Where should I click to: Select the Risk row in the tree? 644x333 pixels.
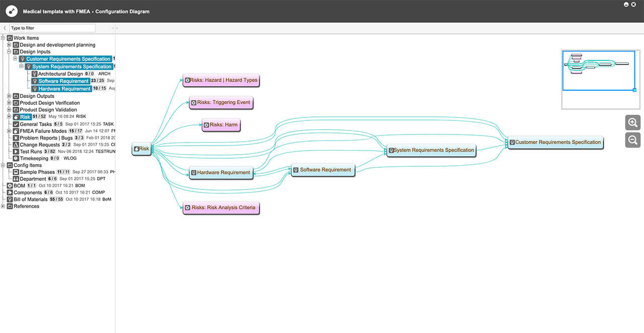click(x=22, y=117)
